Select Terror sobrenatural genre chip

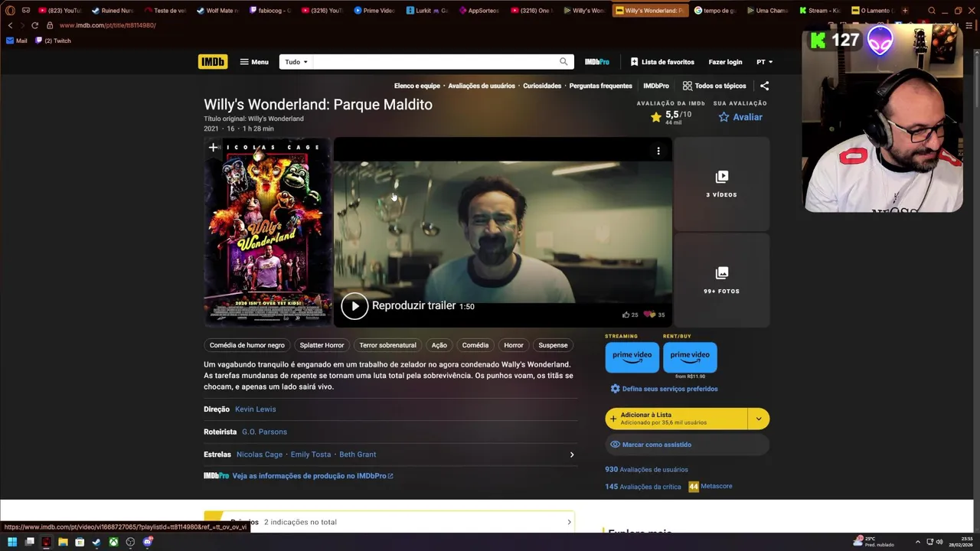[x=387, y=345]
